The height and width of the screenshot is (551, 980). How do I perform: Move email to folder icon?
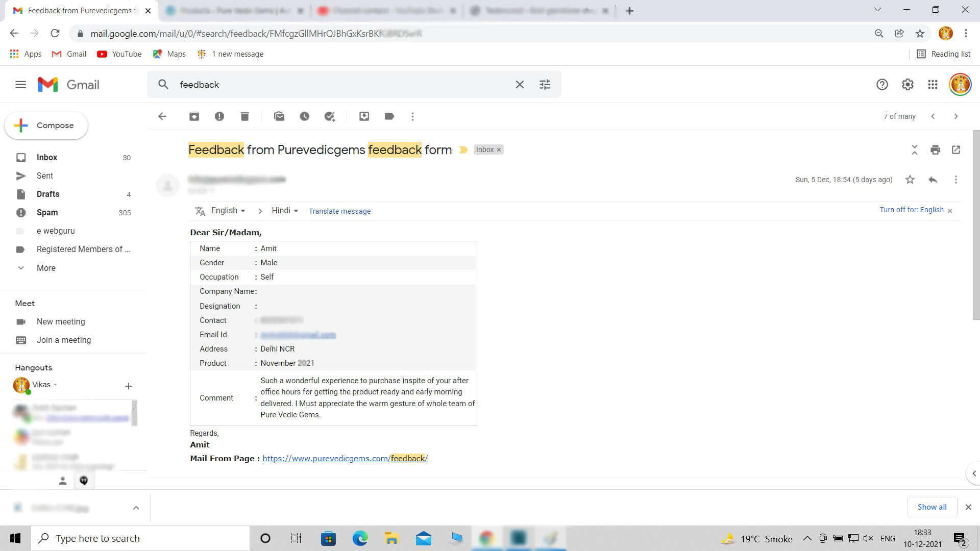(x=364, y=116)
